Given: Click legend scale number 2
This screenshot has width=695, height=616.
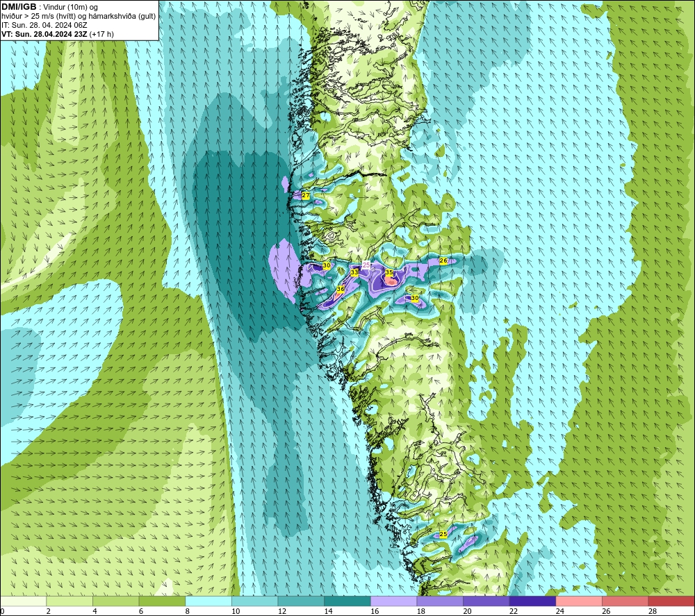Looking at the screenshot, I should (x=48, y=611).
